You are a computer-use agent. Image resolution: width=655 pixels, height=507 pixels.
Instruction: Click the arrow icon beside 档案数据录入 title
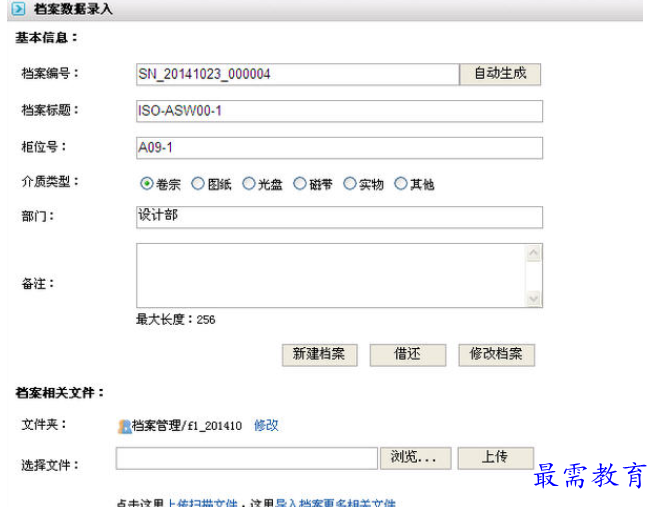click(18, 8)
